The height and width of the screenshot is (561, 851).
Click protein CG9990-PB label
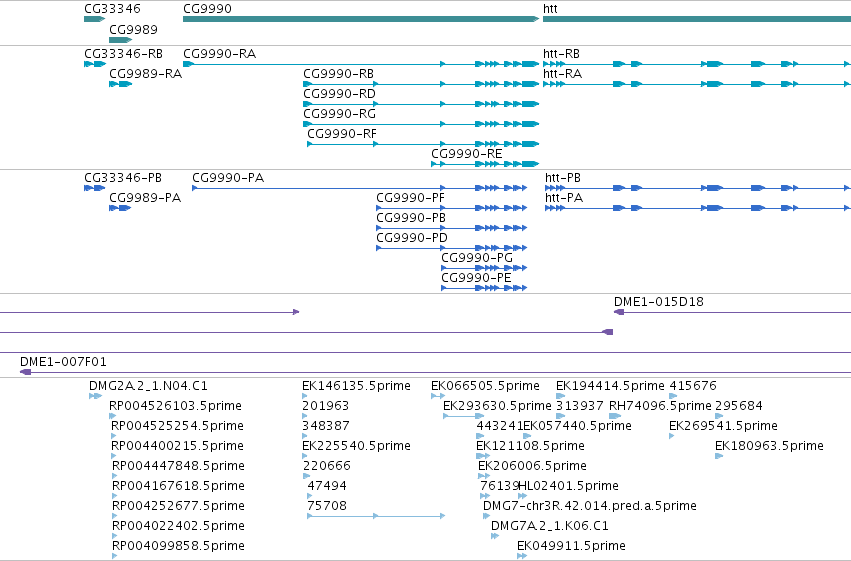click(x=411, y=218)
